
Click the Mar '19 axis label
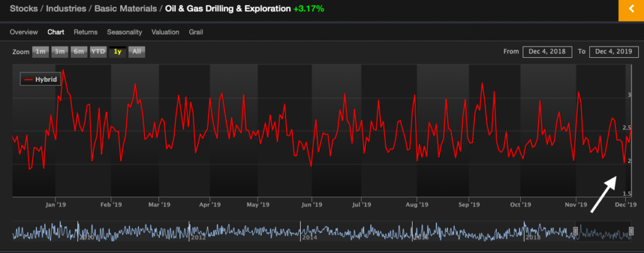(x=159, y=204)
